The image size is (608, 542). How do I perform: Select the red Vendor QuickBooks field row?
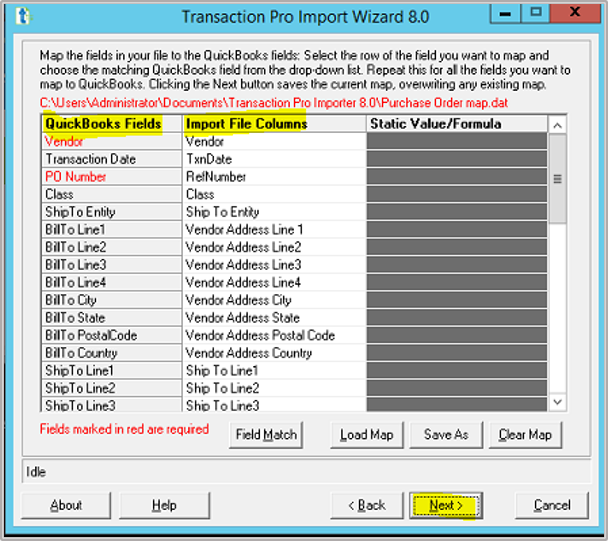(111, 142)
